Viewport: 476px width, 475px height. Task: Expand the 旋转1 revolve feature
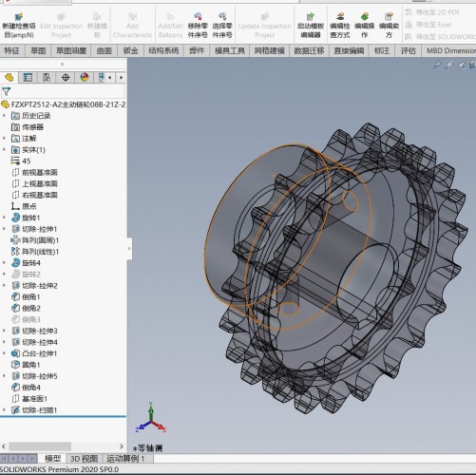tap(4, 218)
